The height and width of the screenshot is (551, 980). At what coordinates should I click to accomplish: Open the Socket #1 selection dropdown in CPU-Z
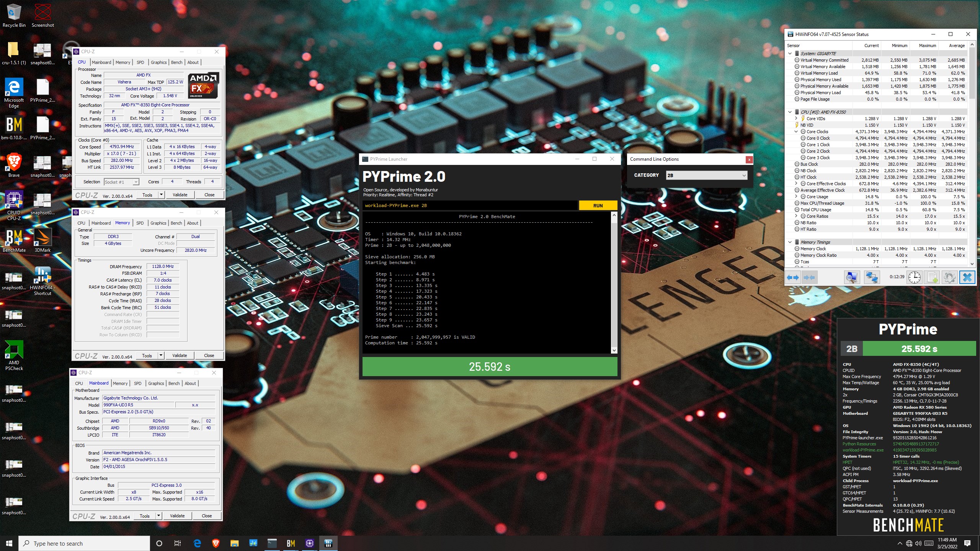click(x=121, y=182)
